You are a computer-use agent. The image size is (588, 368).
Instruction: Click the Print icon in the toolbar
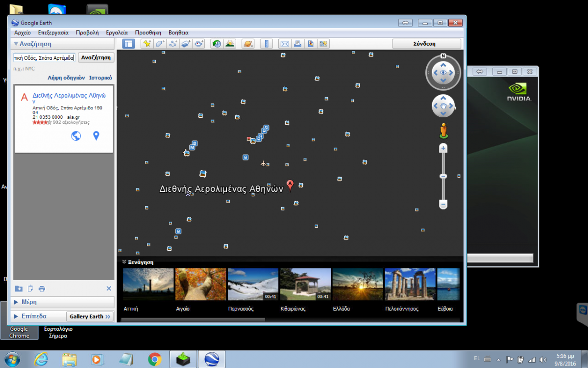[297, 44]
